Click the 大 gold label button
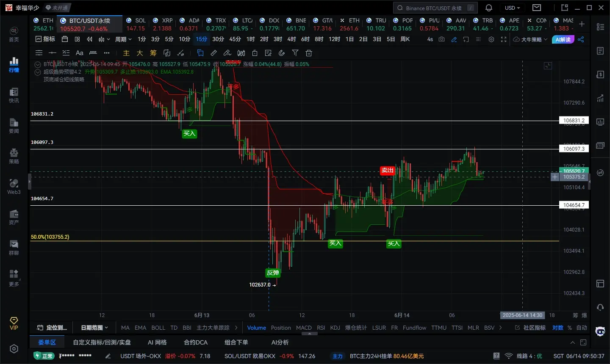 (140, 53)
